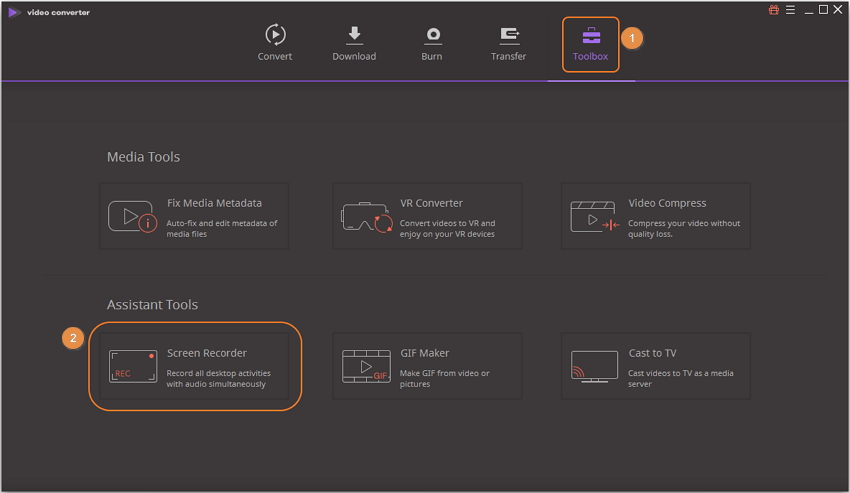This screenshot has width=850, height=493.
Task: Maximize the video converter window
Action: pos(823,10)
